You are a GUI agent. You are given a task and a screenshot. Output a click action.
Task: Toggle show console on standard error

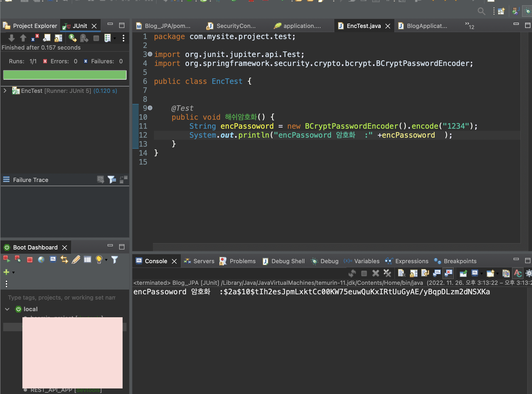pyautogui.click(x=448, y=273)
